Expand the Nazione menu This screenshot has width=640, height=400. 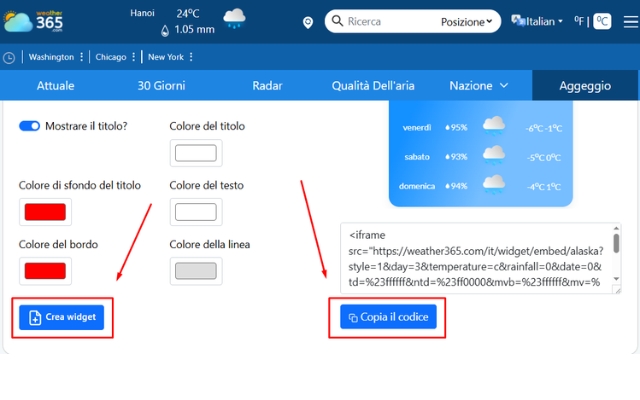coord(478,86)
